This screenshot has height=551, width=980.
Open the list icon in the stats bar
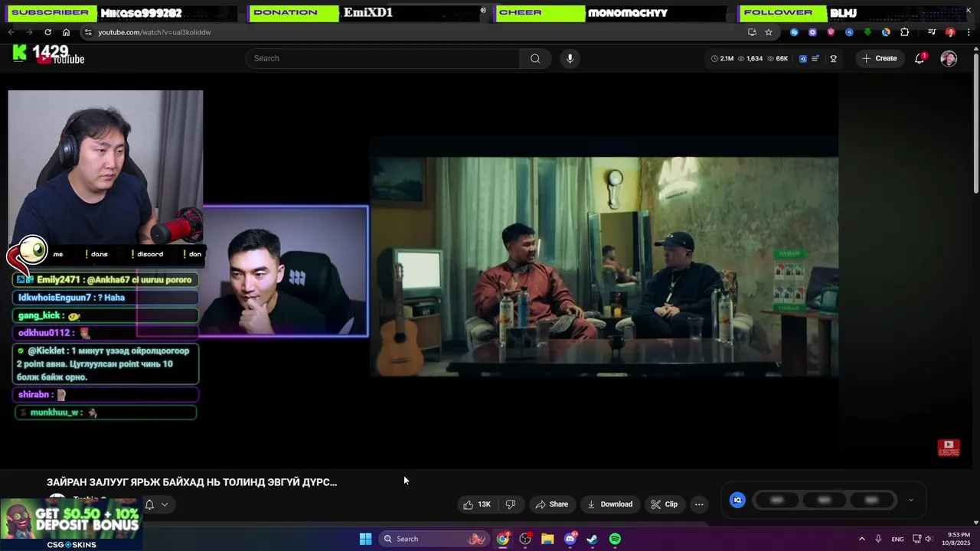[x=815, y=58]
